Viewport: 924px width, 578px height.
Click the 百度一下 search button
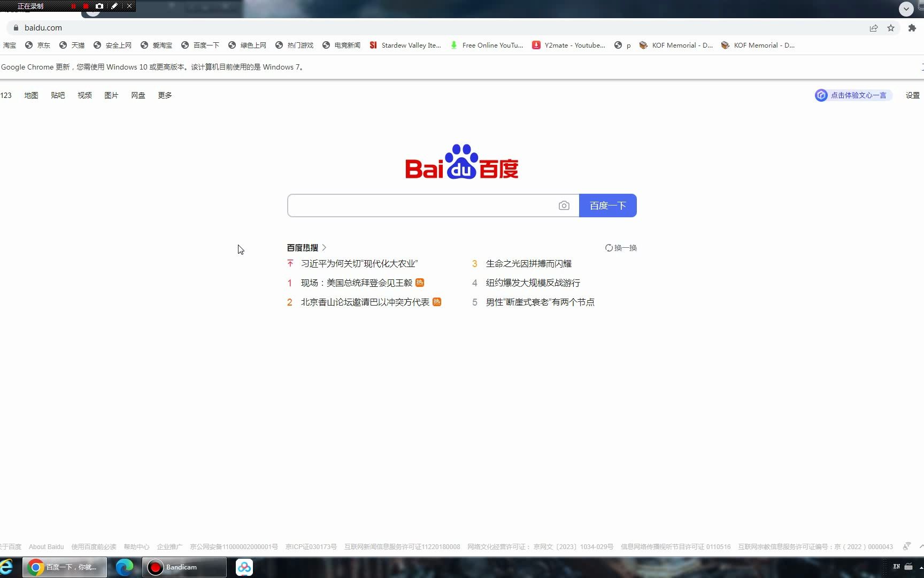(x=607, y=206)
